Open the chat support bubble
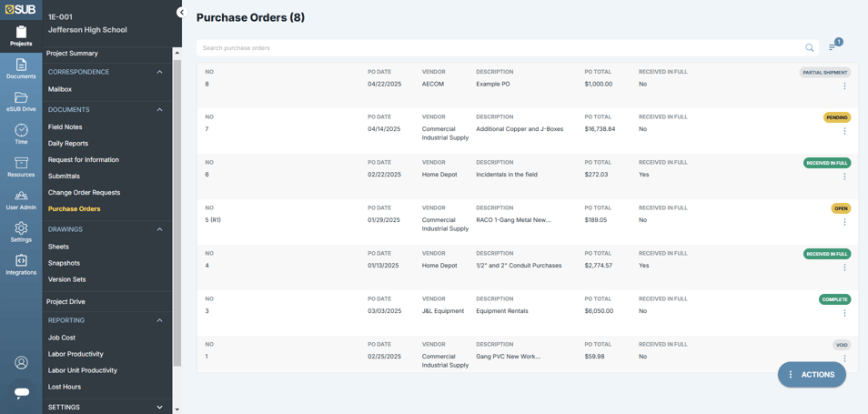The height and width of the screenshot is (414, 868). pyautogui.click(x=21, y=392)
